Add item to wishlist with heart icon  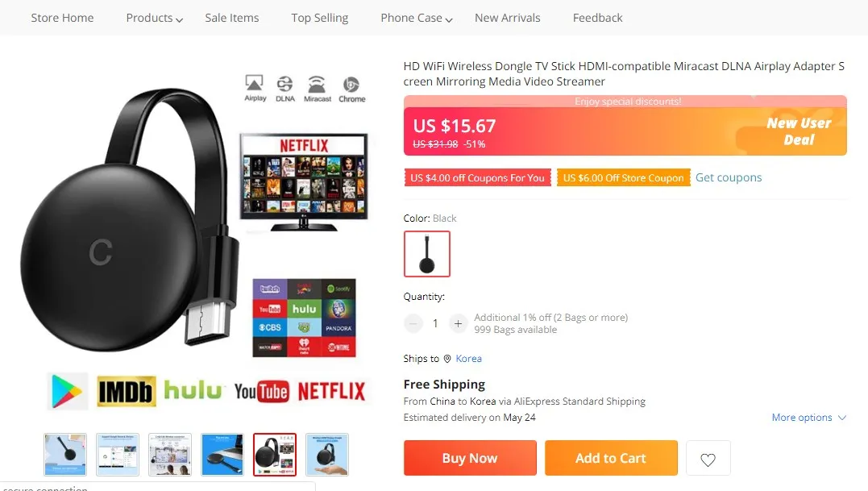coord(708,458)
